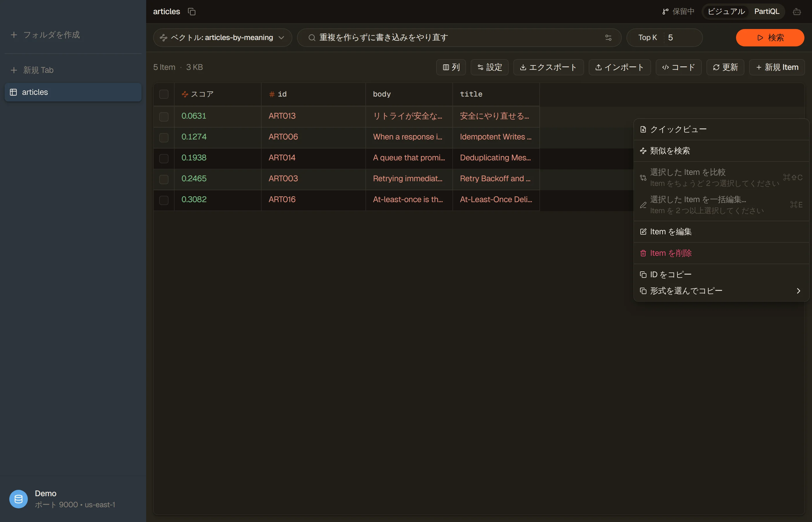Expand the 形式を選んでコピー submenu arrow
The width and height of the screenshot is (812, 522).
(798, 291)
